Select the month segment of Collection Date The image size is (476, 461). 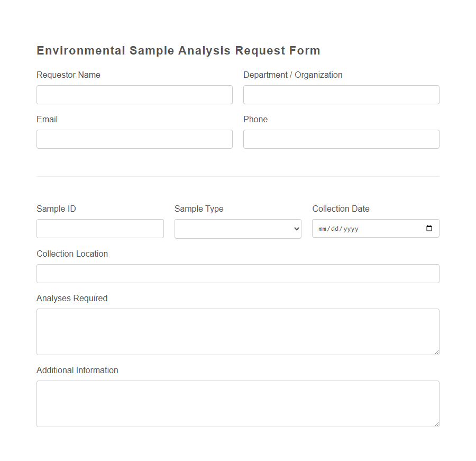323,229
